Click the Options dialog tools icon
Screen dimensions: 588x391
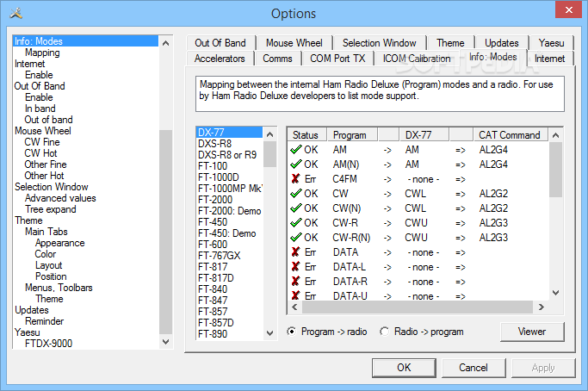point(16,14)
